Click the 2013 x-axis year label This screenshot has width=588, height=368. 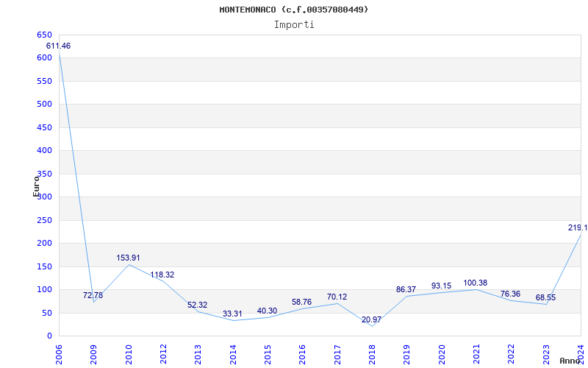198,354
